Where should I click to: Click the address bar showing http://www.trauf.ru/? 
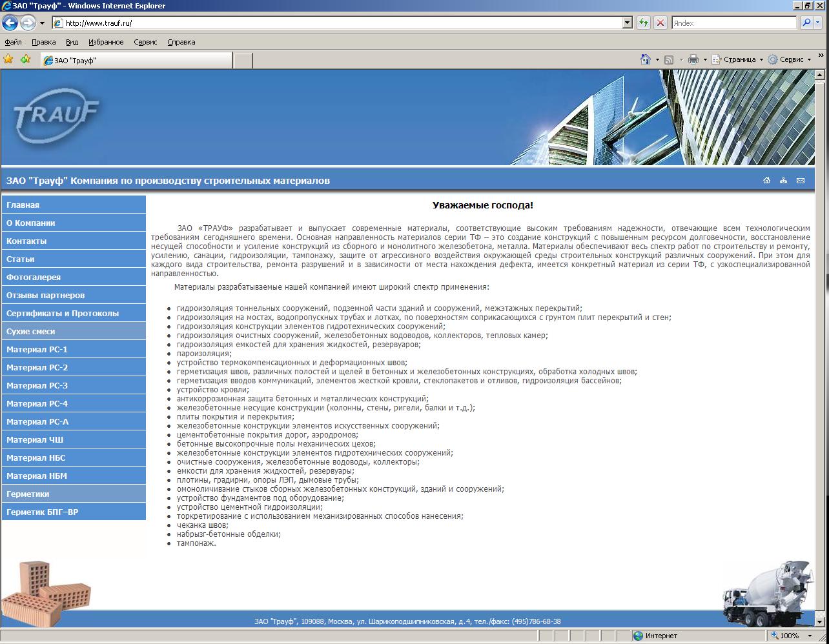tap(336, 23)
